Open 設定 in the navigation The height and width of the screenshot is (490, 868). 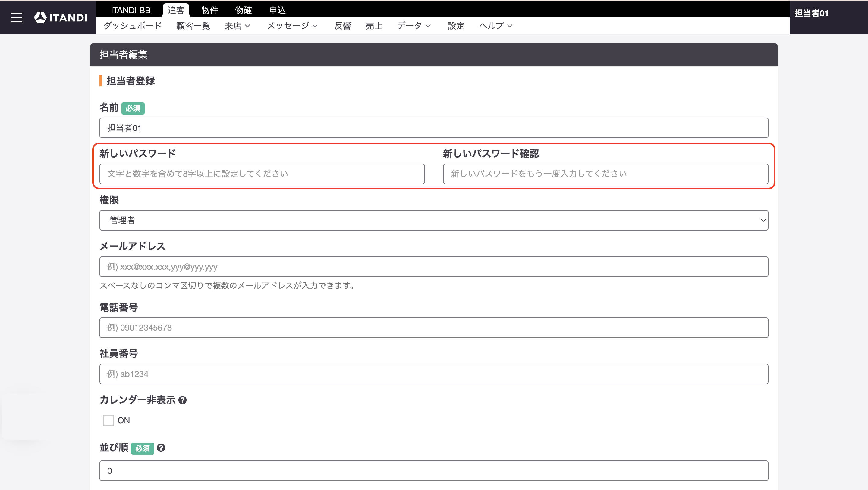(456, 26)
